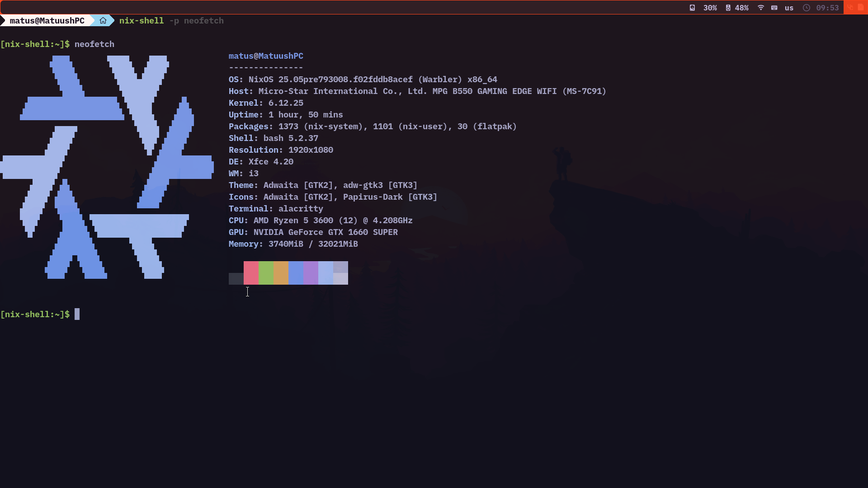The width and height of the screenshot is (868, 488).
Task: Click the red color block
Action: pyautogui.click(x=251, y=273)
